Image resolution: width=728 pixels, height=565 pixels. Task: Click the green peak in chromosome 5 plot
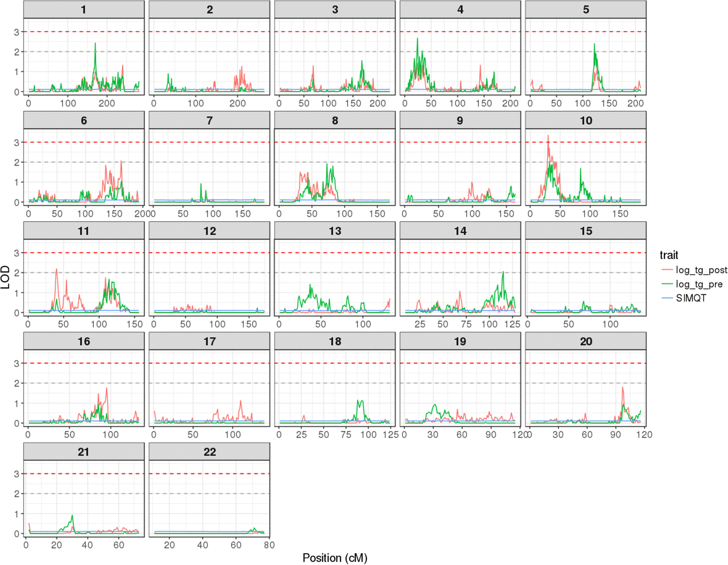[x=594, y=44]
